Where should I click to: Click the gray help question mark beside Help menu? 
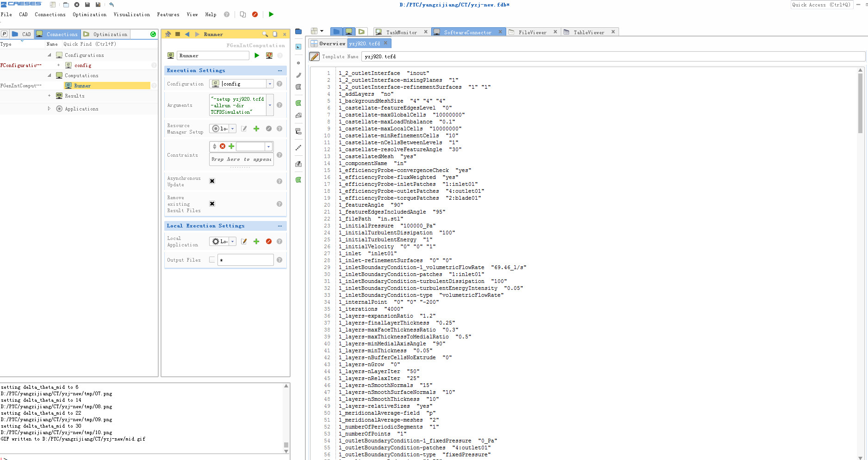pos(227,14)
